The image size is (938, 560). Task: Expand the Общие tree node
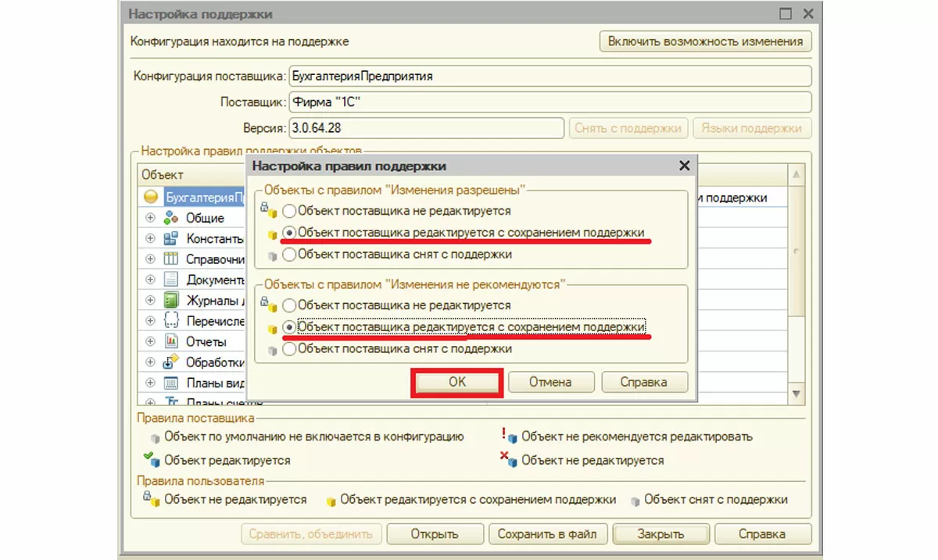(x=151, y=218)
